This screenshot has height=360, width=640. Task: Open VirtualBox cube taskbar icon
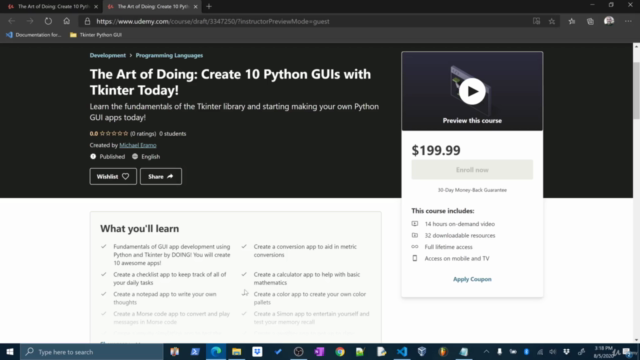pos(422,351)
